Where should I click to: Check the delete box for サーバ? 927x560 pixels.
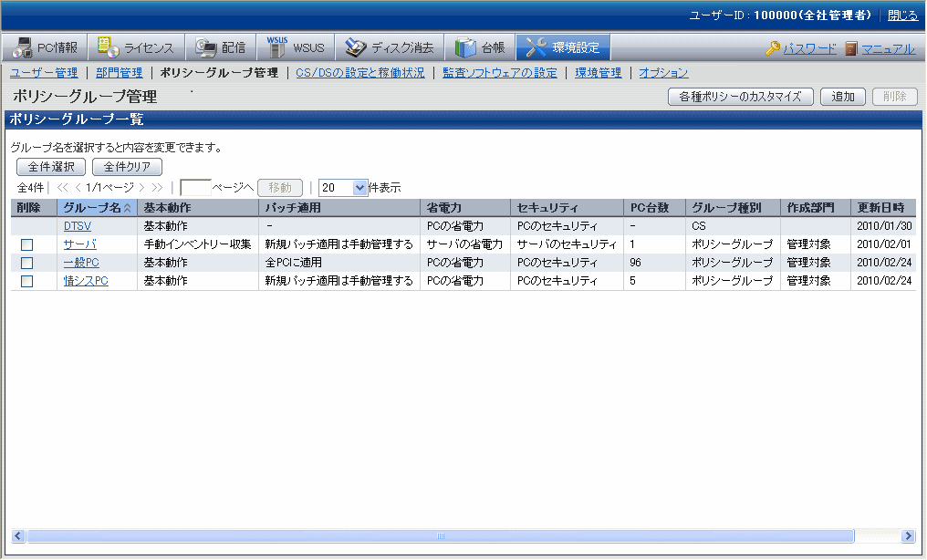pyautogui.click(x=27, y=244)
